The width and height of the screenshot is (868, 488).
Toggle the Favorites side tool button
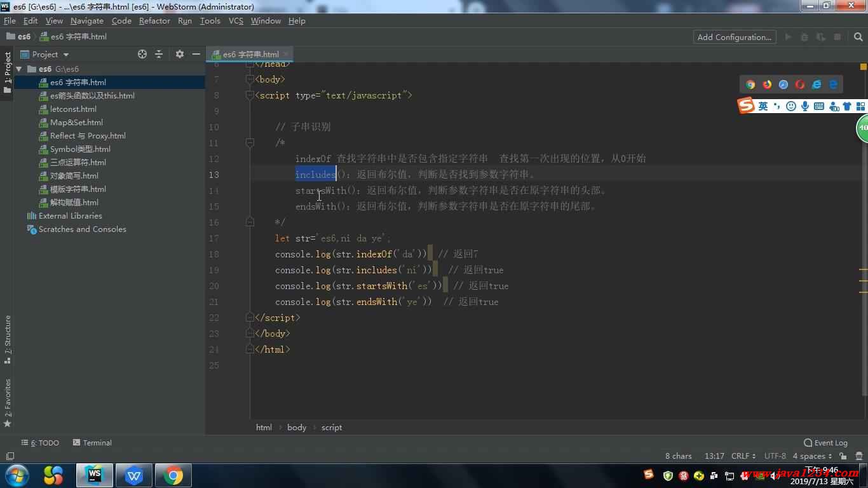pos(7,403)
